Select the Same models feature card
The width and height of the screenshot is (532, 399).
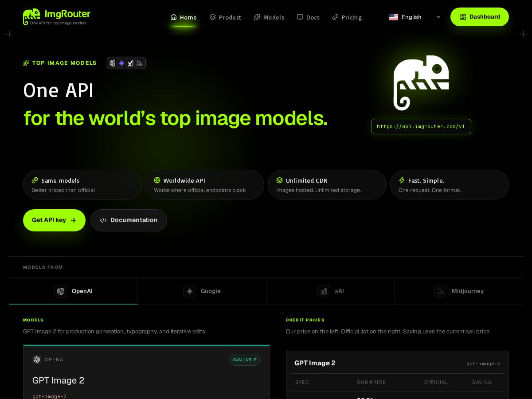point(82,185)
